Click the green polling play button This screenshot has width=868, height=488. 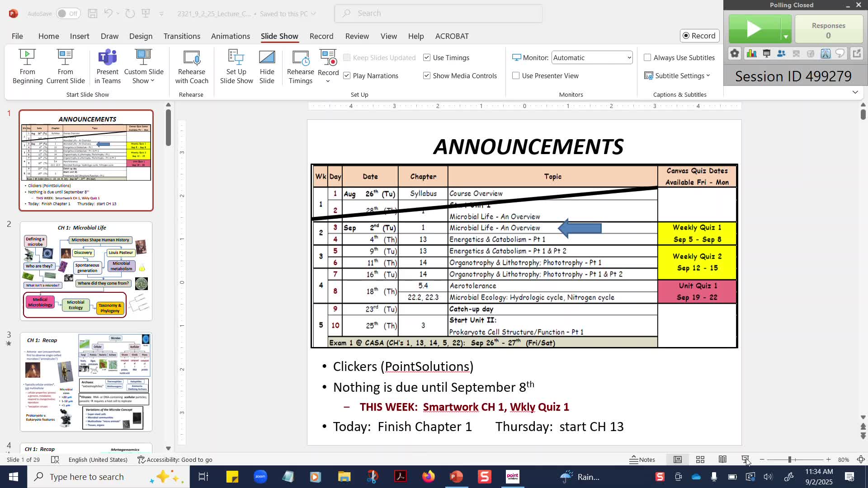pyautogui.click(x=754, y=29)
